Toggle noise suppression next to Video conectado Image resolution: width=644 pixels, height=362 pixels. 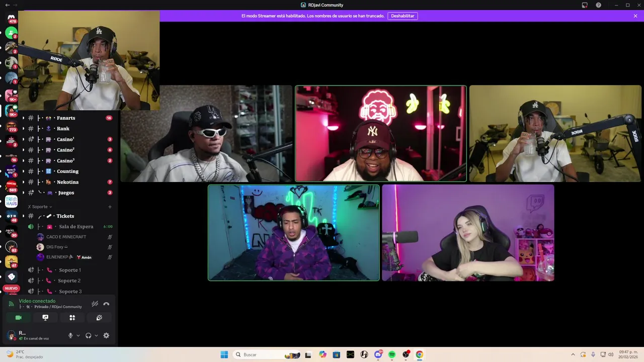(x=95, y=304)
